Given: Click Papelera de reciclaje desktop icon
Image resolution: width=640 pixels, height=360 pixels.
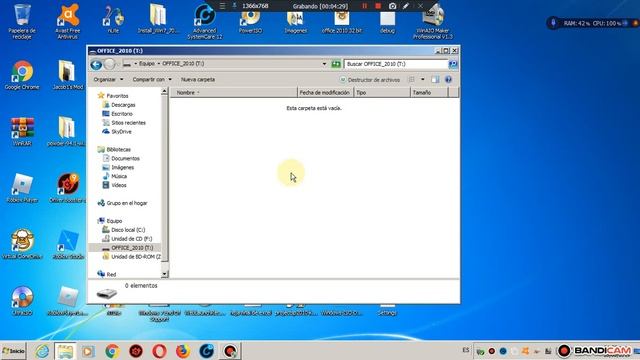Looking at the screenshot, I should coord(22,21).
